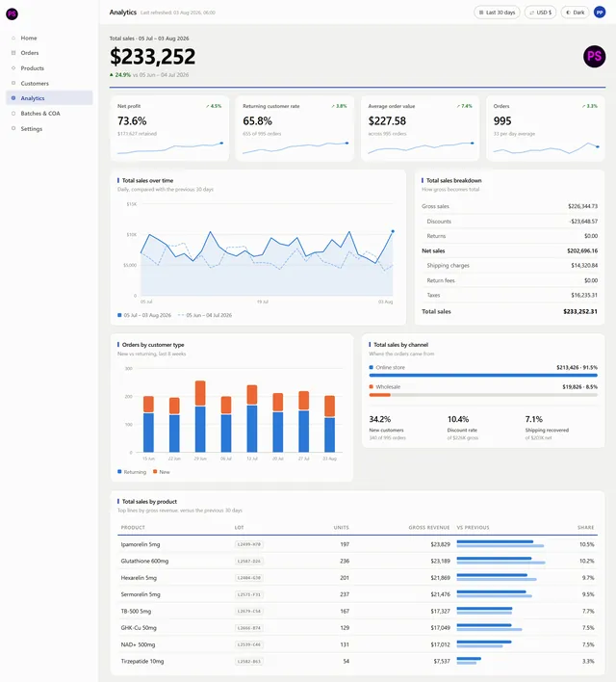Open Settings in the sidebar

click(x=49, y=128)
